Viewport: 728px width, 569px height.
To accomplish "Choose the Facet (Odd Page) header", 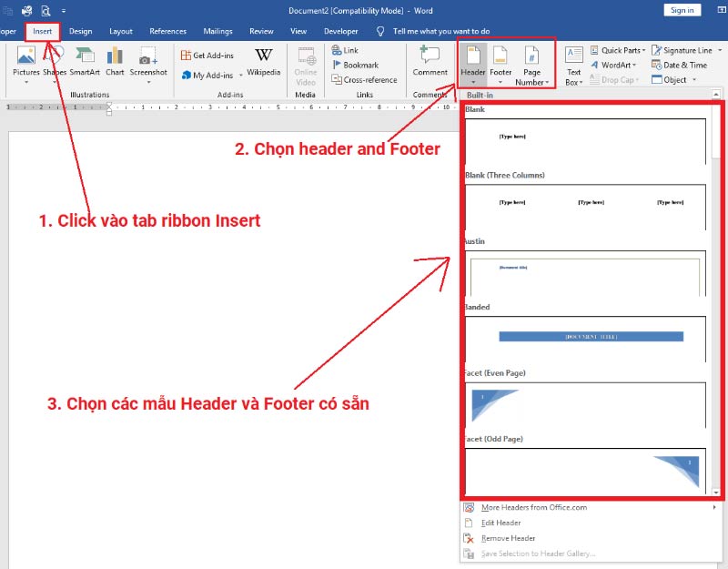I will pyautogui.click(x=585, y=470).
